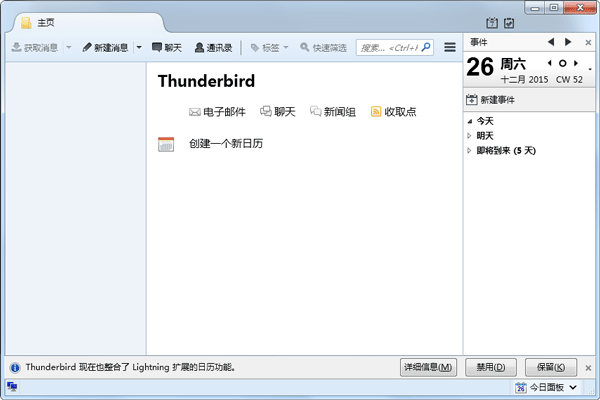The image size is (600, 400).
Task: Click the 新闻组 newsgroup link
Action: (x=333, y=112)
